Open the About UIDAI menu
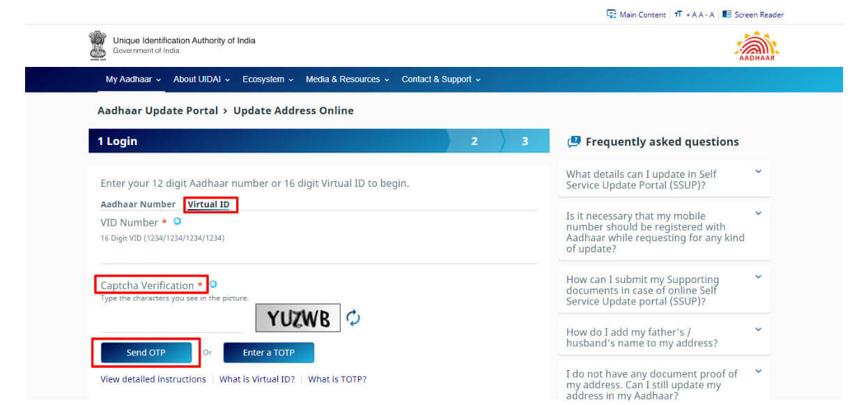The image size is (868, 405). [201, 79]
